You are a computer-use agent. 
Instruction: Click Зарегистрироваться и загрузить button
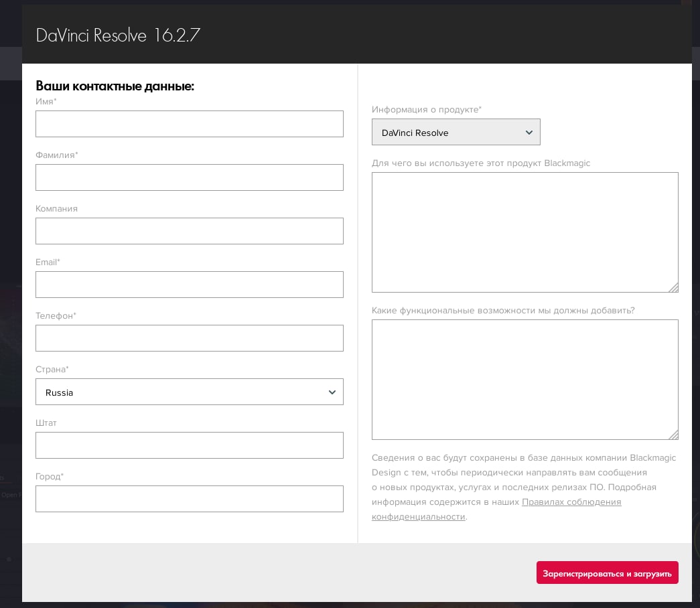tap(607, 573)
